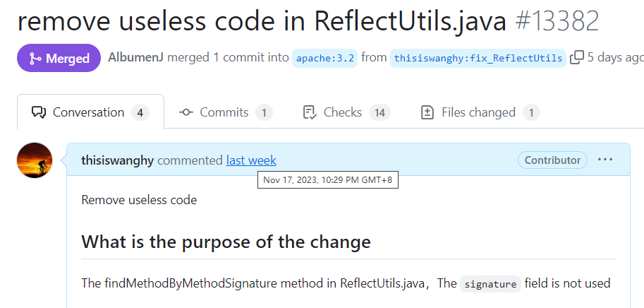The width and height of the screenshot is (644, 308).
Task: Click the Files changed diff icon
Action: pos(427,112)
